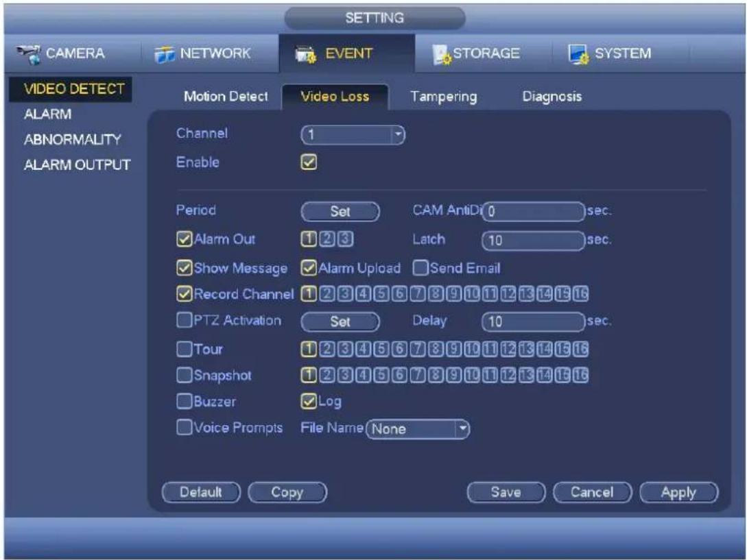747x560 pixels.
Task: Open the NETWORK settings tab icon
Action: coord(165,54)
